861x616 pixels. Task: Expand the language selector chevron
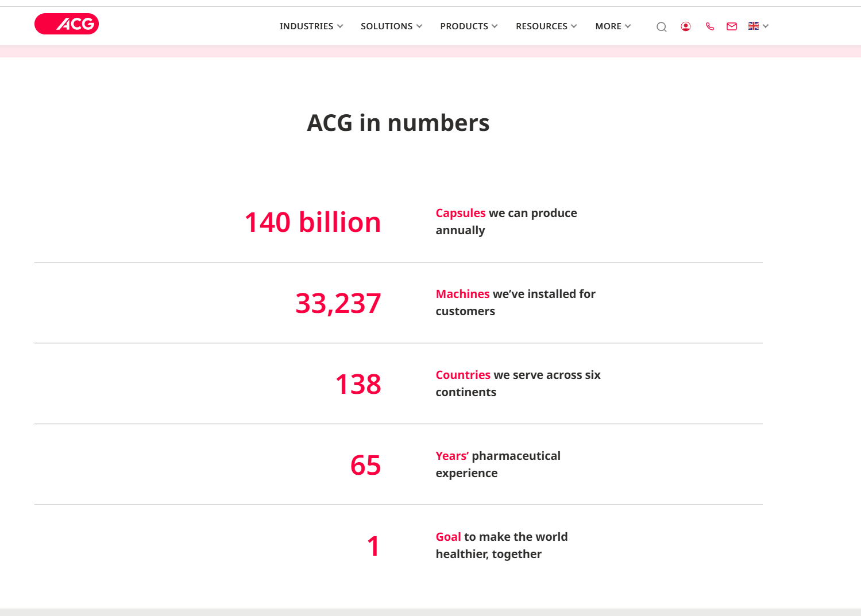coord(766,26)
